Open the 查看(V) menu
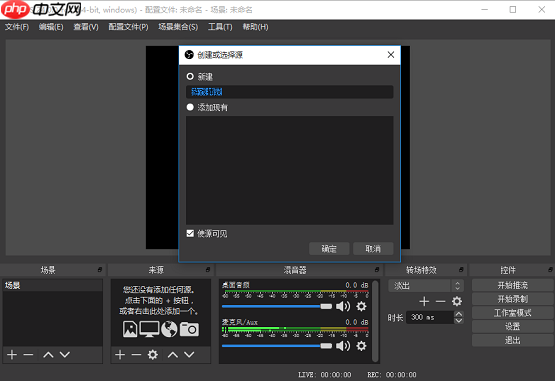The height and width of the screenshot is (381, 555). pyautogui.click(x=86, y=27)
